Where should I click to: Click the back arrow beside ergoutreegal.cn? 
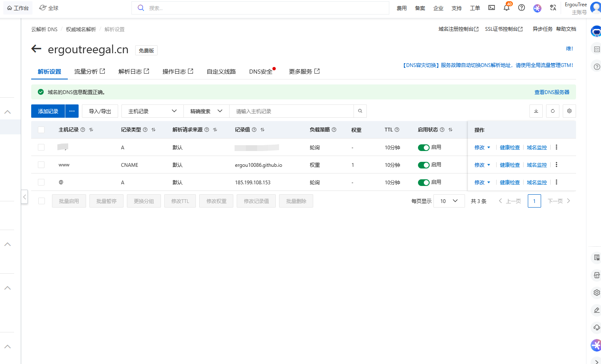click(37, 49)
